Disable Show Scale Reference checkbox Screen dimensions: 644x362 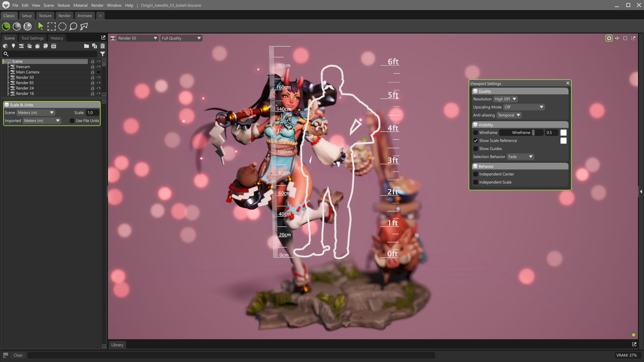point(475,141)
